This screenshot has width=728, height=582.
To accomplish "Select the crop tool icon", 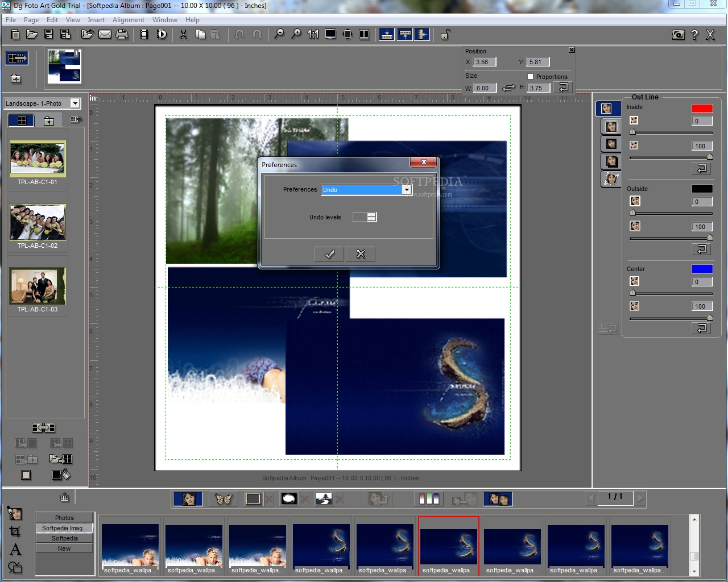I will [15, 531].
